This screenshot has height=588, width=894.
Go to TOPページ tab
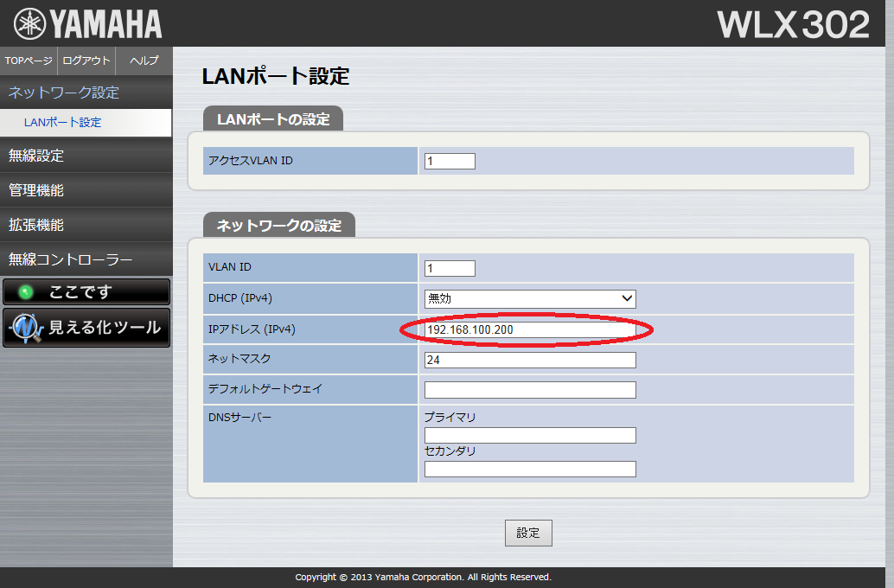tap(29, 61)
